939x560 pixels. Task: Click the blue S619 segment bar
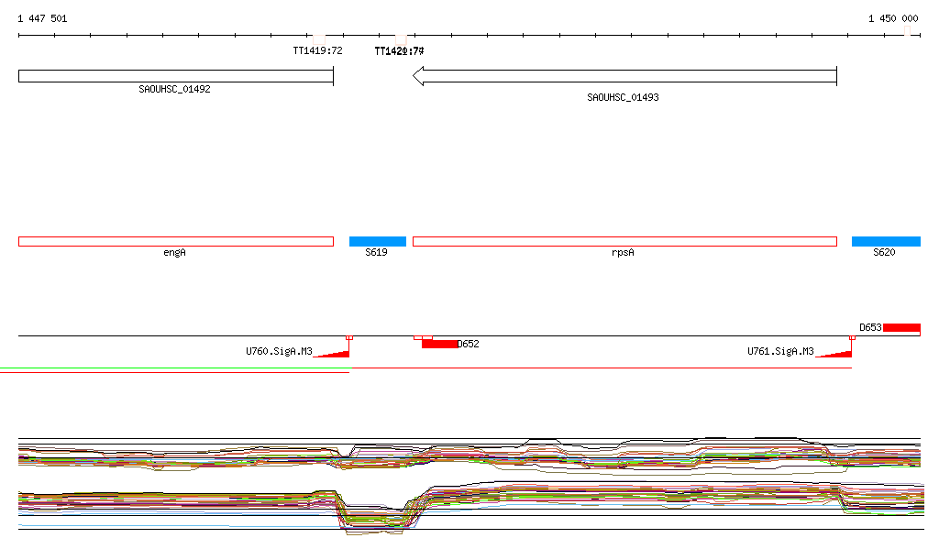[377, 241]
